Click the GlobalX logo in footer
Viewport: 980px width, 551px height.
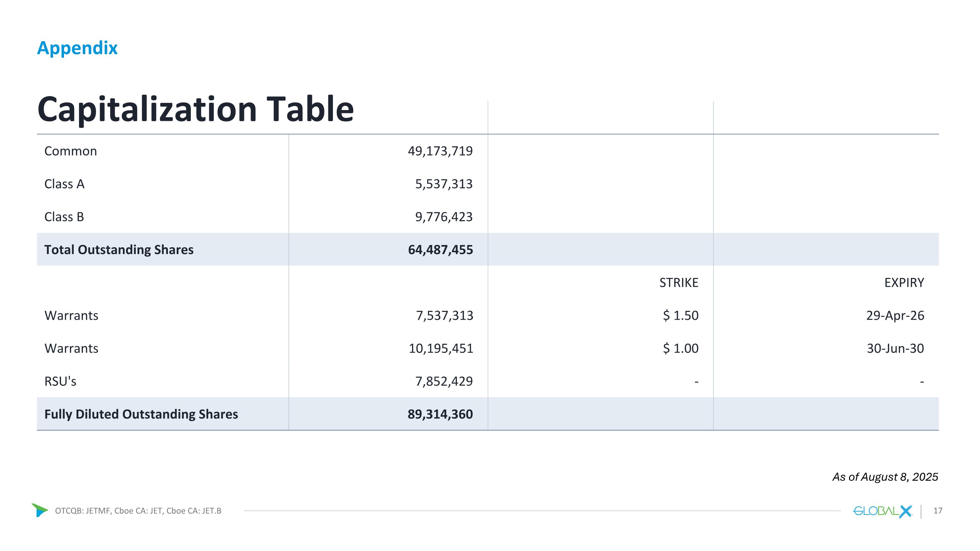pyautogui.click(x=882, y=511)
